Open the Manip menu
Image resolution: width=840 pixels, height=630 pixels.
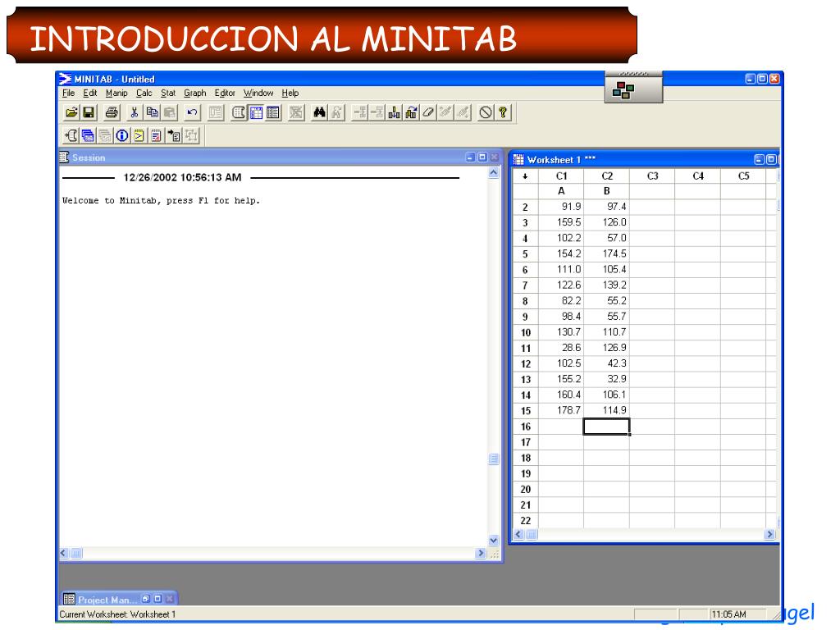click(x=116, y=94)
